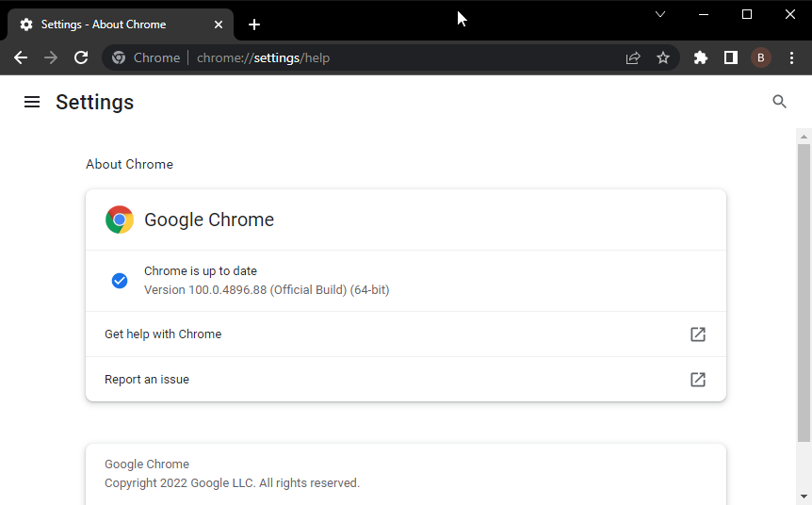
Task: Click the search settings magnifier icon
Action: point(779,102)
